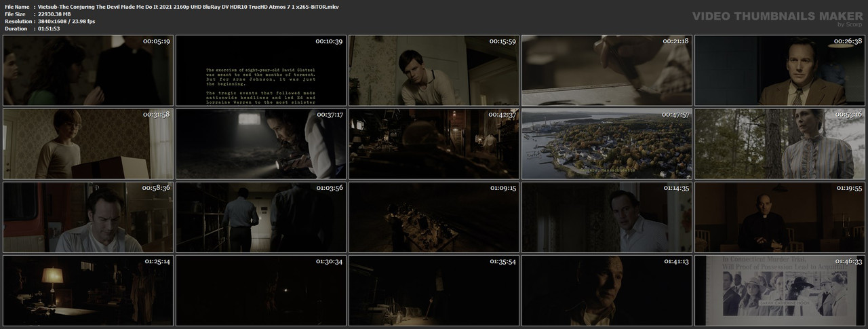This screenshot has width=868, height=329.
Task: Open the close-up face thumbnail 01:41:13
Action: coord(607,290)
